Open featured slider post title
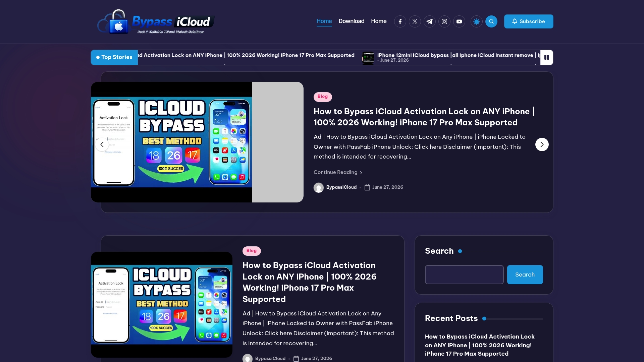Image resolution: width=644 pixels, height=362 pixels. 424,117
